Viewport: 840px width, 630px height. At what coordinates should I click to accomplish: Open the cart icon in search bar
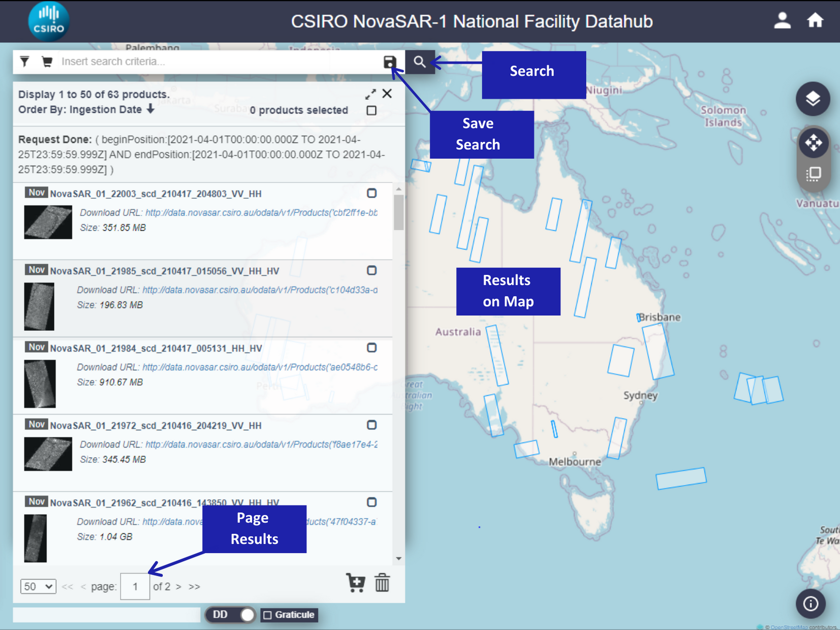[47, 61]
